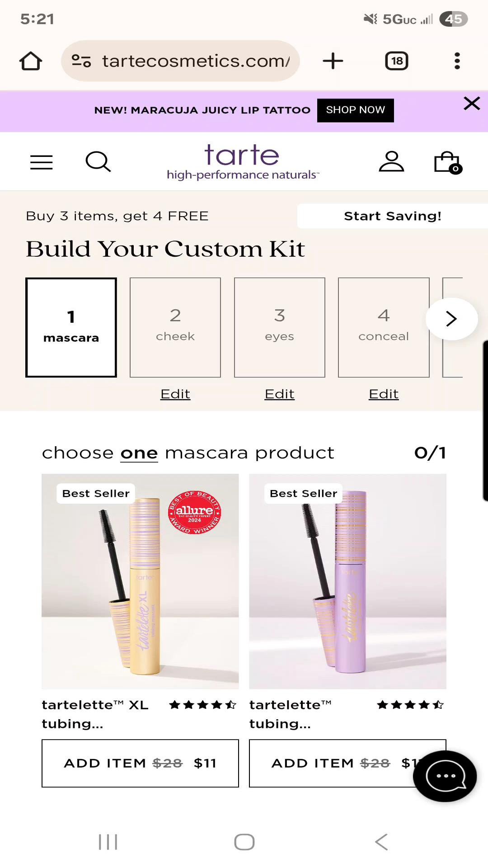The width and height of the screenshot is (488, 868).
Task: Click SHOP NOW in the banner
Action: click(355, 110)
